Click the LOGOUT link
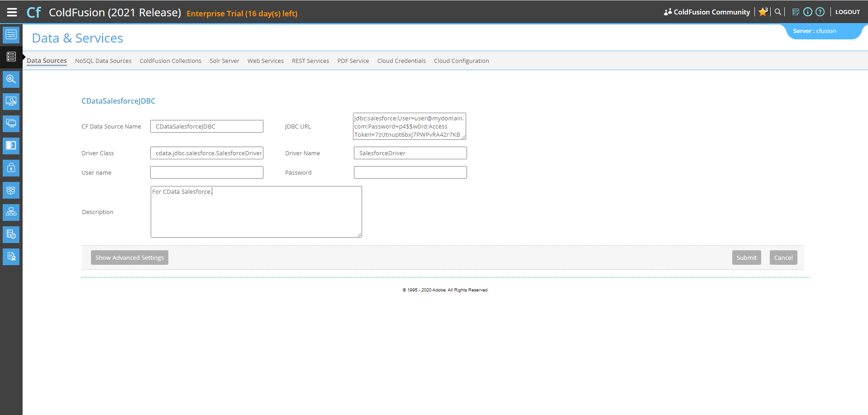 click(847, 12)
